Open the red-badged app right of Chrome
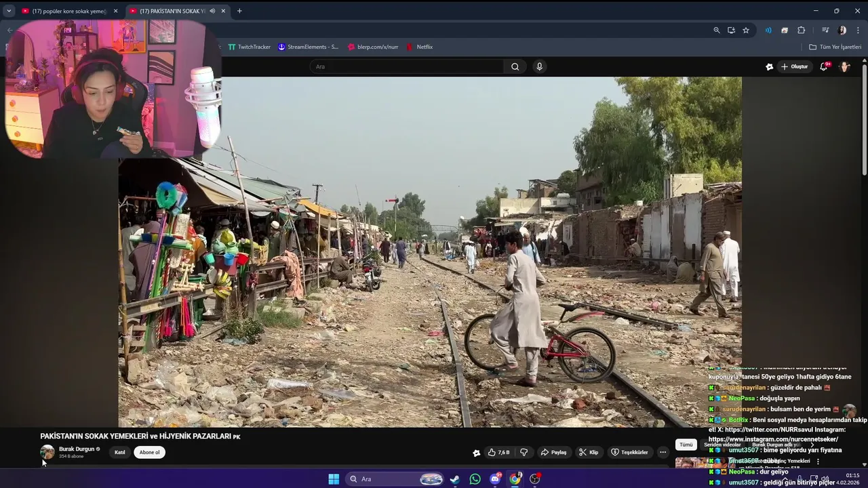 535,479
